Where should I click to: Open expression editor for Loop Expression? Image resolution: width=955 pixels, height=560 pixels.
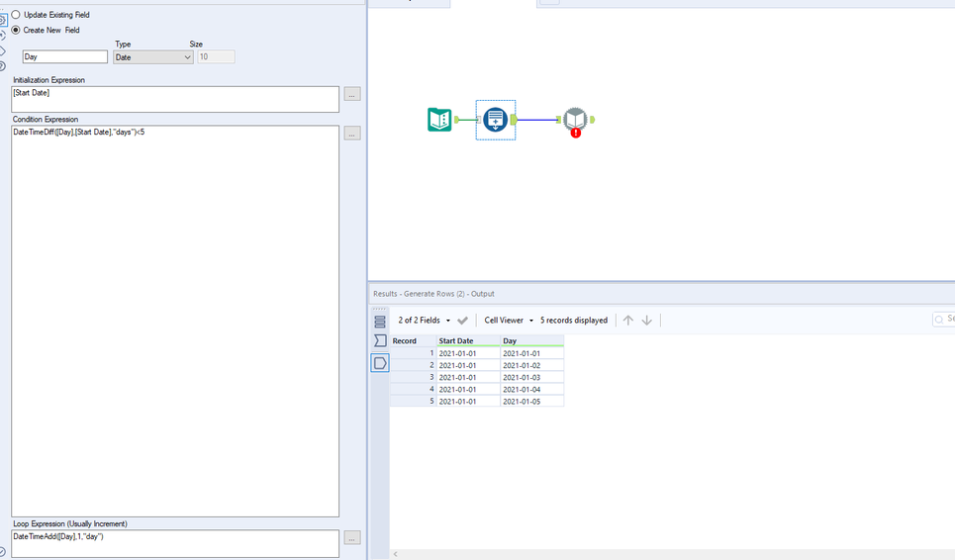tap(352, 538)
